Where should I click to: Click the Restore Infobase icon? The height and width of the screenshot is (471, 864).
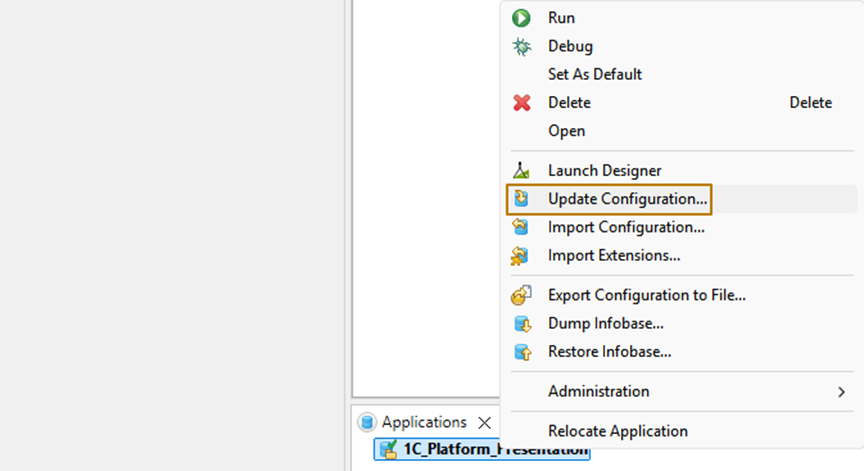click(521, 352)
